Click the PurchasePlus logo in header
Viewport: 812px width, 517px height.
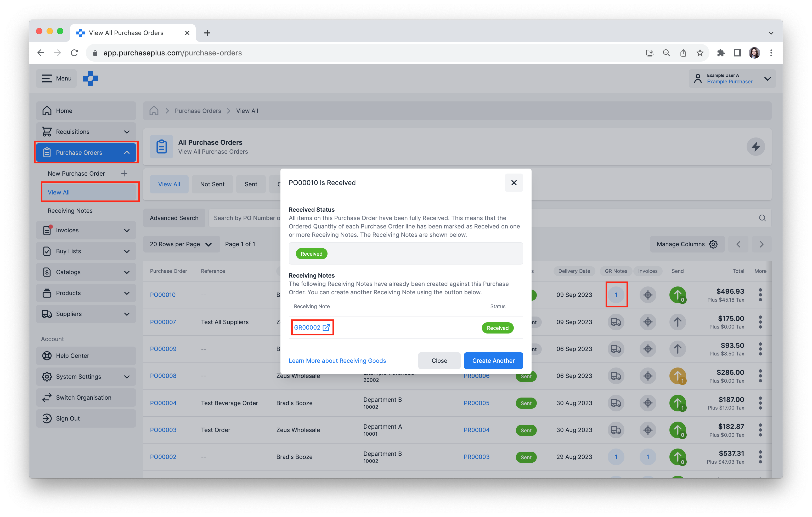pos(90,78)
